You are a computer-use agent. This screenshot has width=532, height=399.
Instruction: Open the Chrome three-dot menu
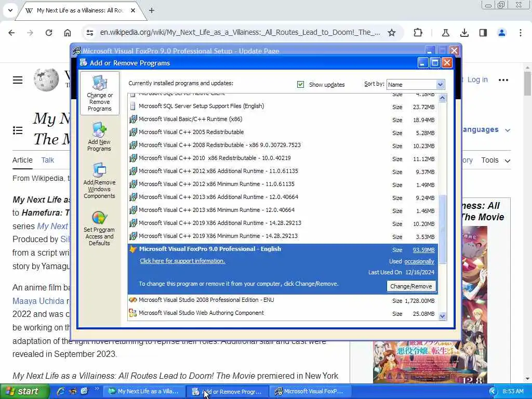(x=521, y=33)
